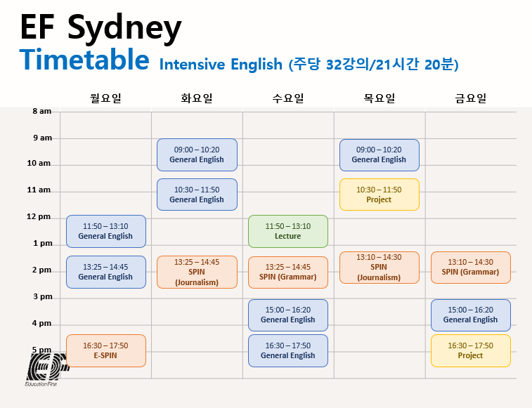Select Tuesday 10:30 – 11:50 General English block
This screenshot has width=532, height=408.
tap(197, 195)
